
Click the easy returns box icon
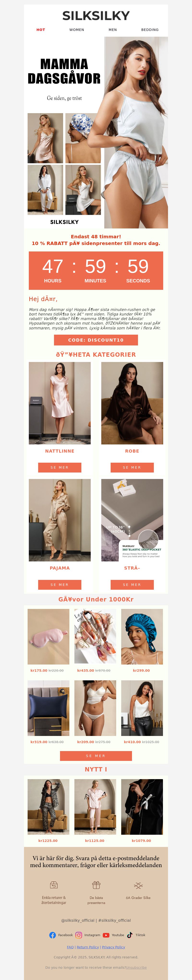click(54, 885)
